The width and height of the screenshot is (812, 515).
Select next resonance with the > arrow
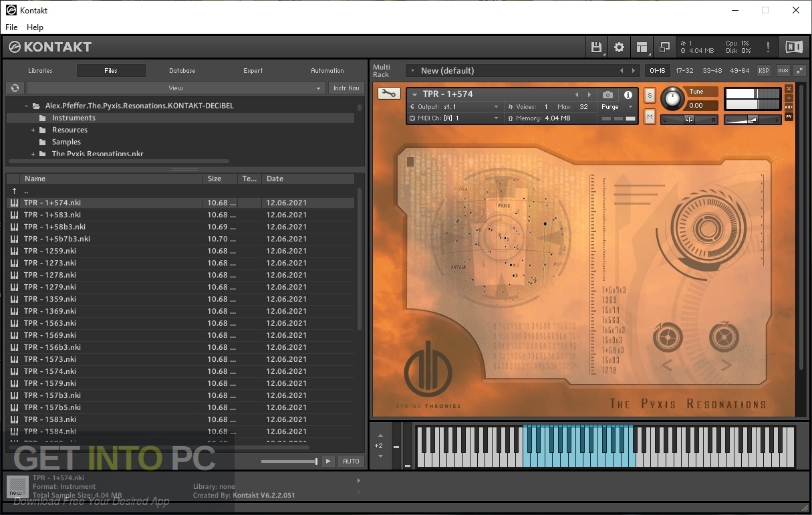[x=726, y=365]
